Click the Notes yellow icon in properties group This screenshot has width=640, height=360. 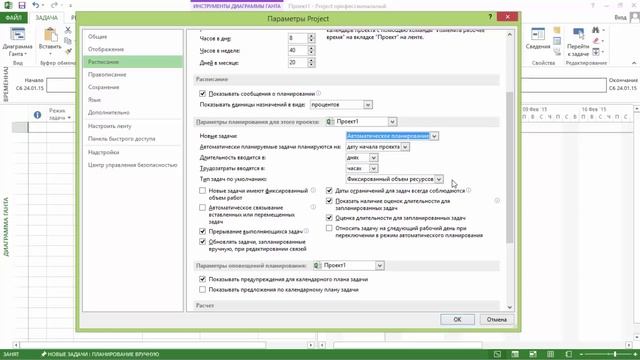(557, 30)
